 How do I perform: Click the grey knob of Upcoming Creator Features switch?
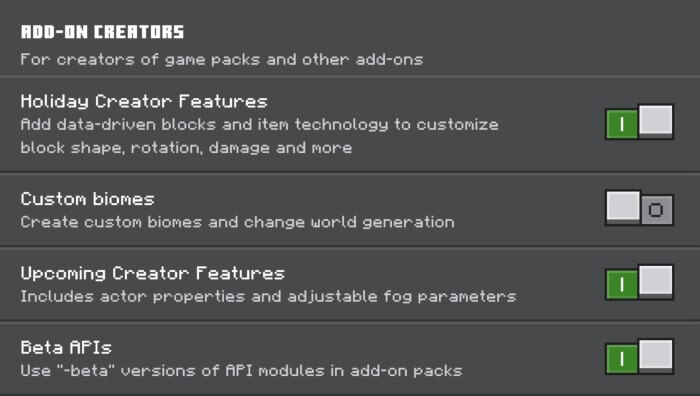655,281
